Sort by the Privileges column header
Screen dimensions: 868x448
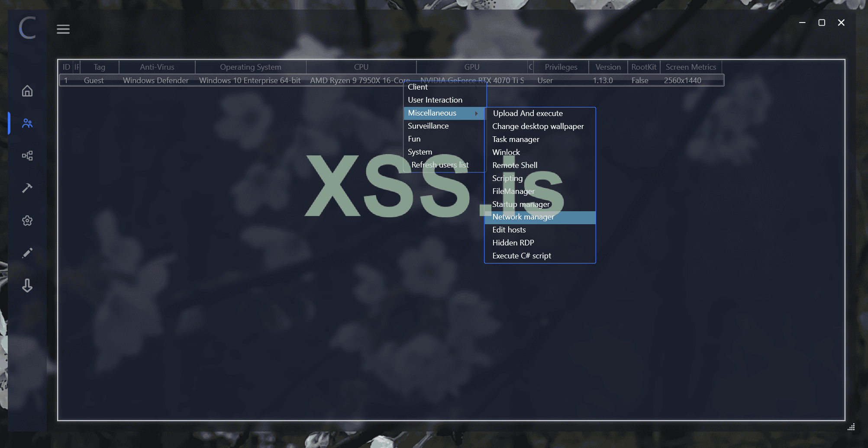[561, 67]
